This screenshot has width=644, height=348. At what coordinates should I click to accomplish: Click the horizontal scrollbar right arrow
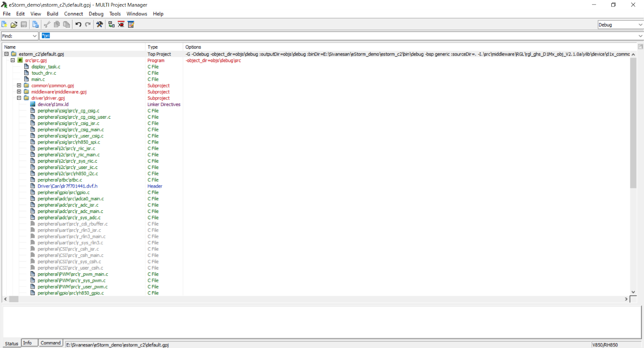click(x=626, y=299)
